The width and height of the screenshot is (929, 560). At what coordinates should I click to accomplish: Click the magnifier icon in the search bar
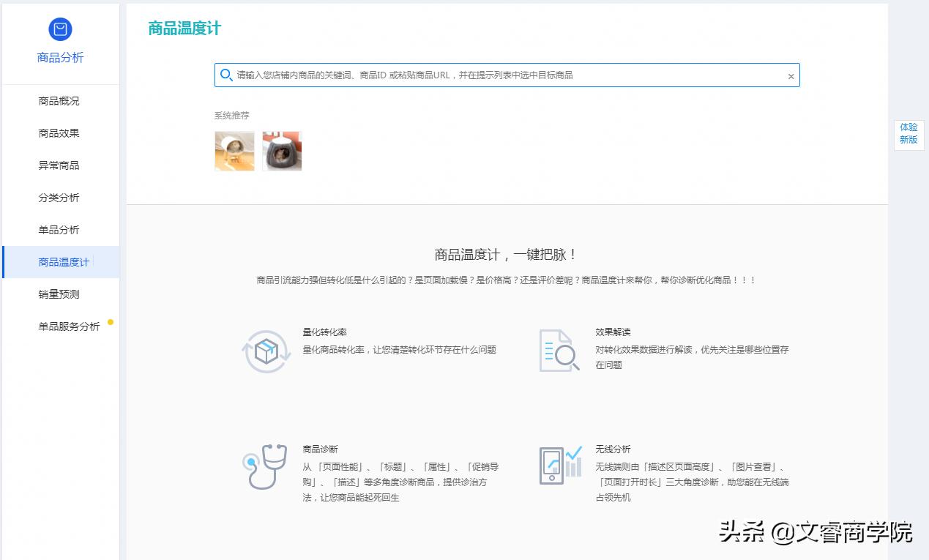[x=226, y=75]
